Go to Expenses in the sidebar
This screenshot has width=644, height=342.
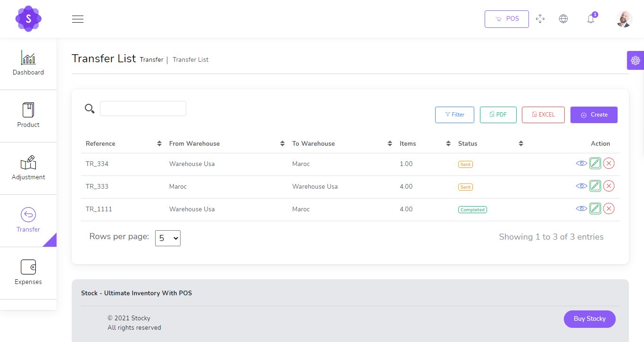pos(28,273)
